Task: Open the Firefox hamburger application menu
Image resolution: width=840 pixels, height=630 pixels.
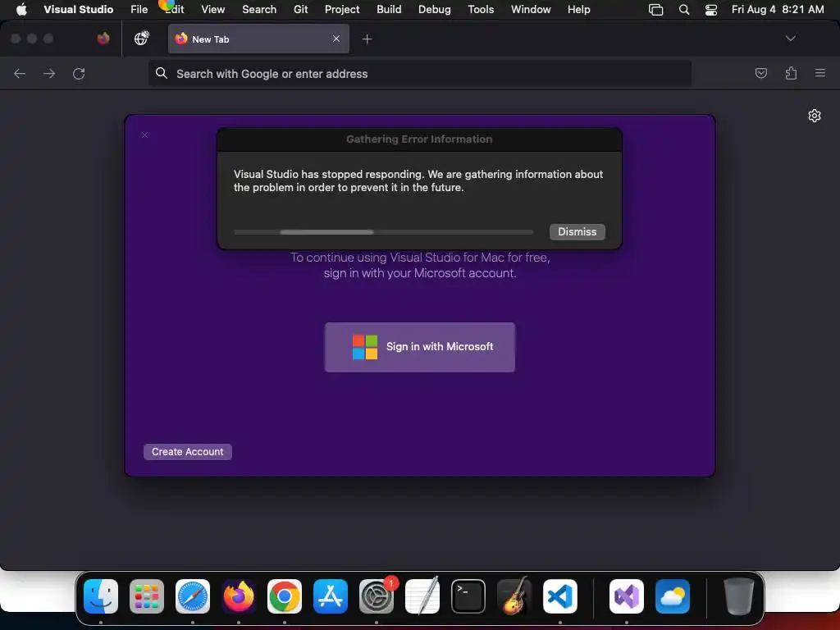Action: 820,73
